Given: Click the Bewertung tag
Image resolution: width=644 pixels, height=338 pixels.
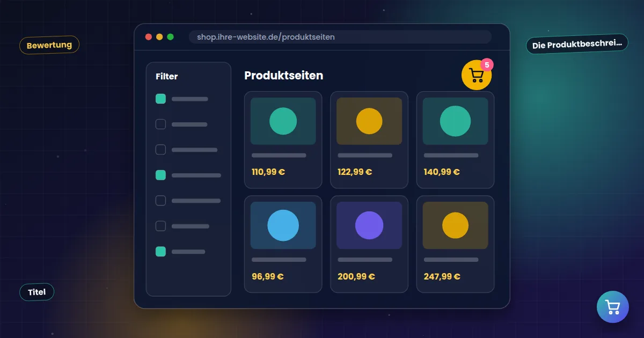Looking at the screenshot, I should (49, 45).
